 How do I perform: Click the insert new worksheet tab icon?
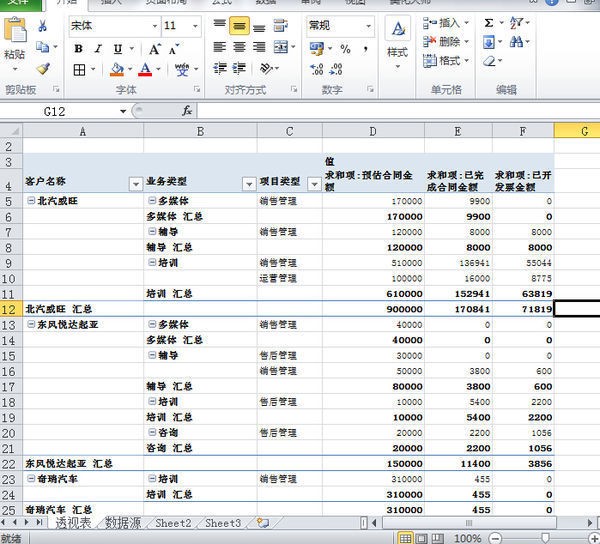263,522
